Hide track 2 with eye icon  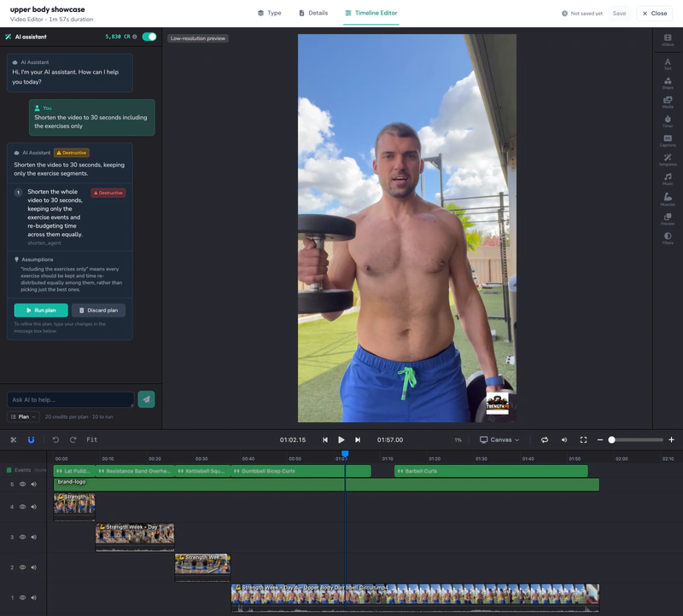(x=23, y=567)
